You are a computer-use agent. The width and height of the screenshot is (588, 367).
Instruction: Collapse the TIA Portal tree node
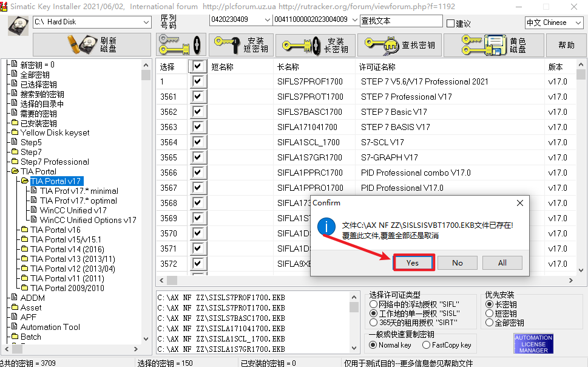pos(15,171)
